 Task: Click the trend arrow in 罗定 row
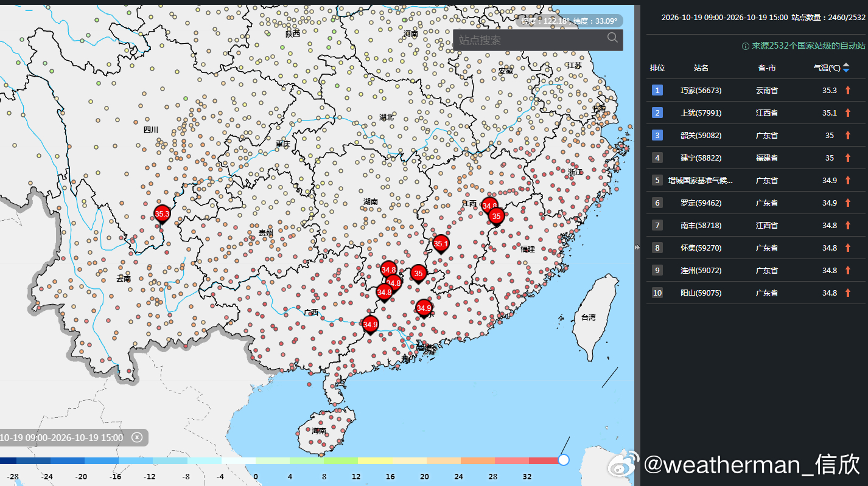[847, 203]
